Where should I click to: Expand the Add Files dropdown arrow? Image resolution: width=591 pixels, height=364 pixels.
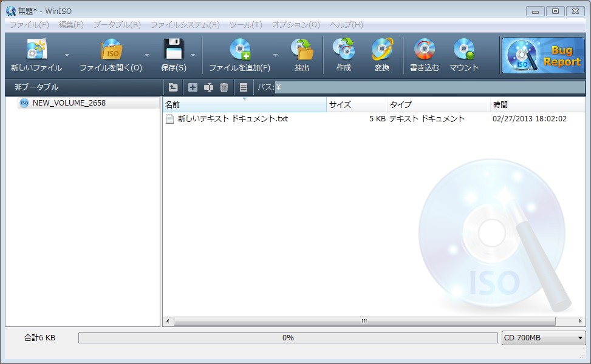pos(276,55)
